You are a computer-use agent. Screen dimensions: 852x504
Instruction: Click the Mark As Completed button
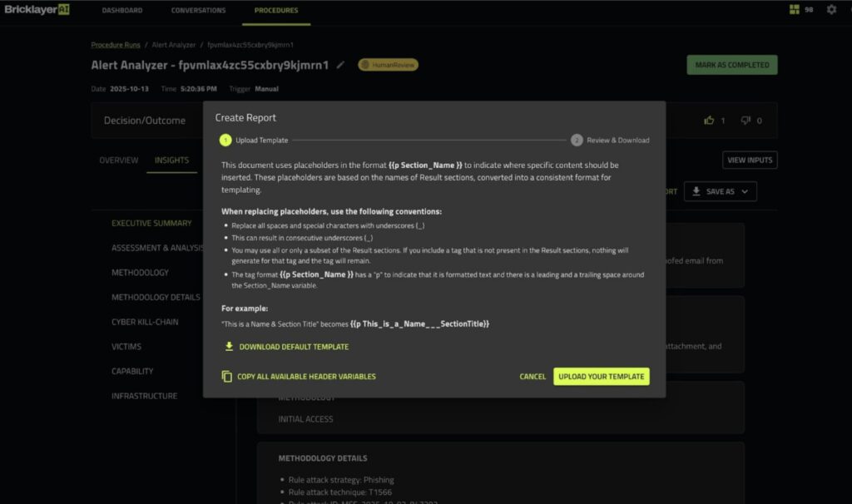731,65
